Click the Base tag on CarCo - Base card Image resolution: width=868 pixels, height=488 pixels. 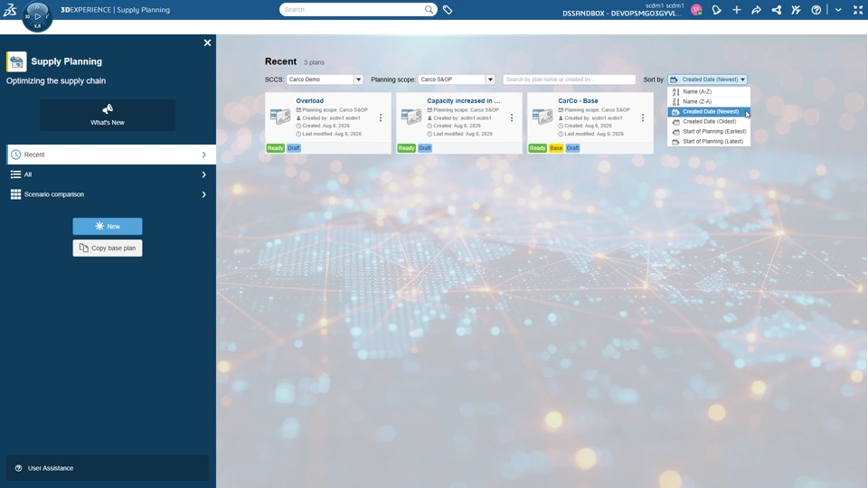point(556,148)
